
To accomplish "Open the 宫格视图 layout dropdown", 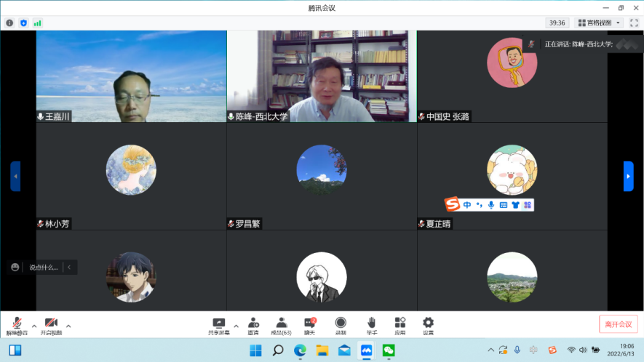I will point(598,23).
